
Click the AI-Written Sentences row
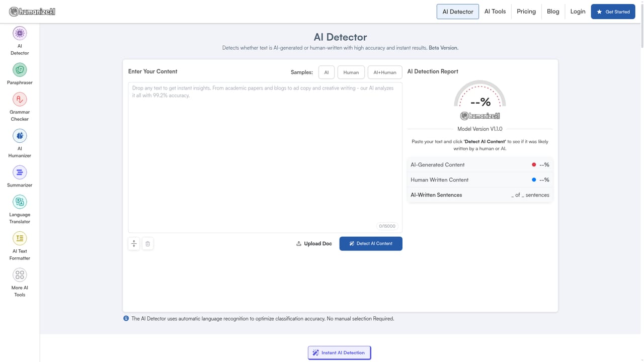[480, 195]
